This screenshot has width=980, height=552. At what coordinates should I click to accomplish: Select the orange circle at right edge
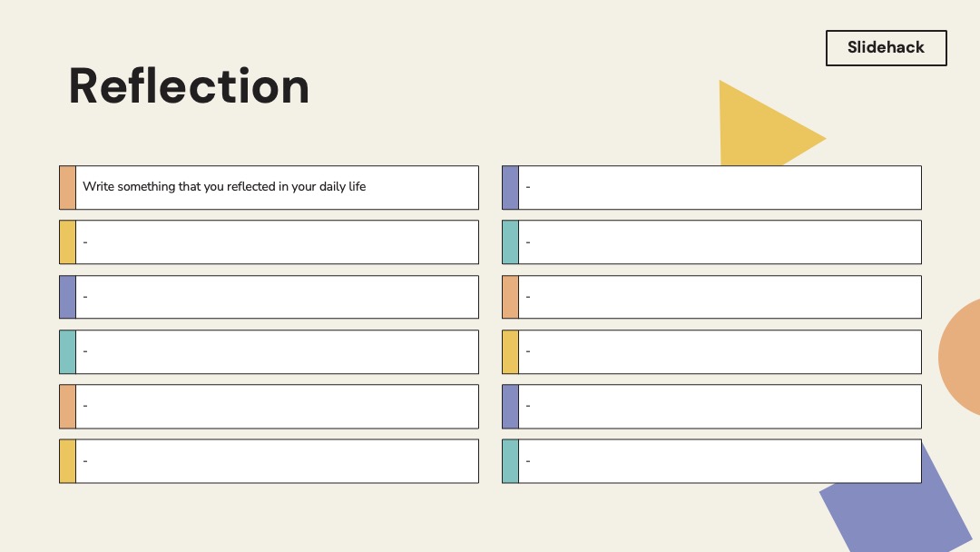coord(959,357)
